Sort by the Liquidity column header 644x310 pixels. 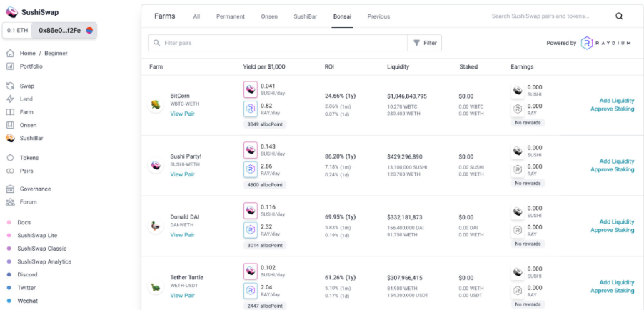[x=398, y=66]
